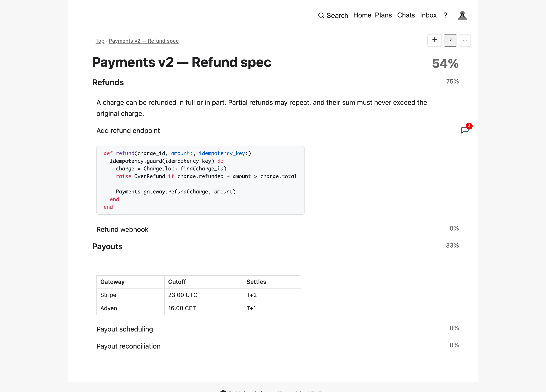Select the Add refund endpoint item

tap(128, 130)
